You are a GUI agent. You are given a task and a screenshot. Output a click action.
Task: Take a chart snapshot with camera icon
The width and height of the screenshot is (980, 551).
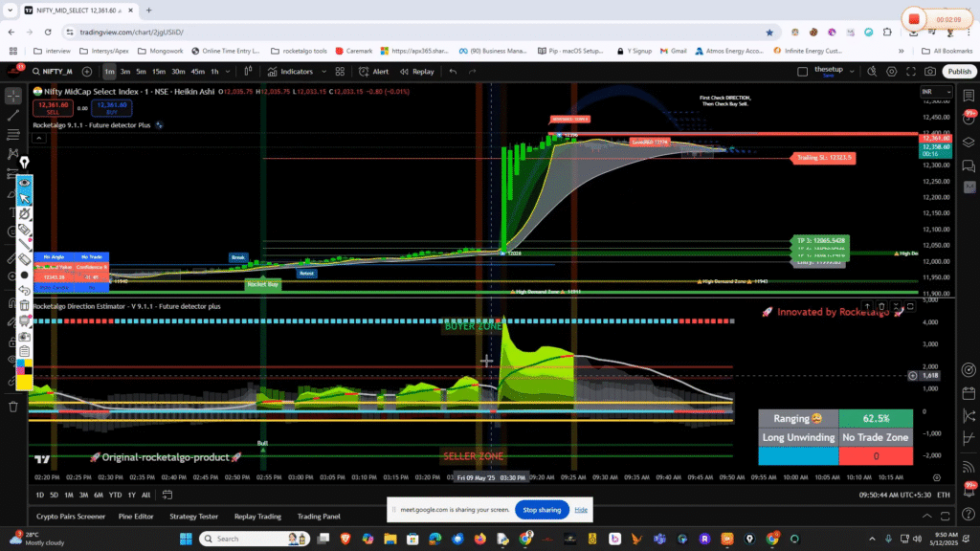pos(929,72)
